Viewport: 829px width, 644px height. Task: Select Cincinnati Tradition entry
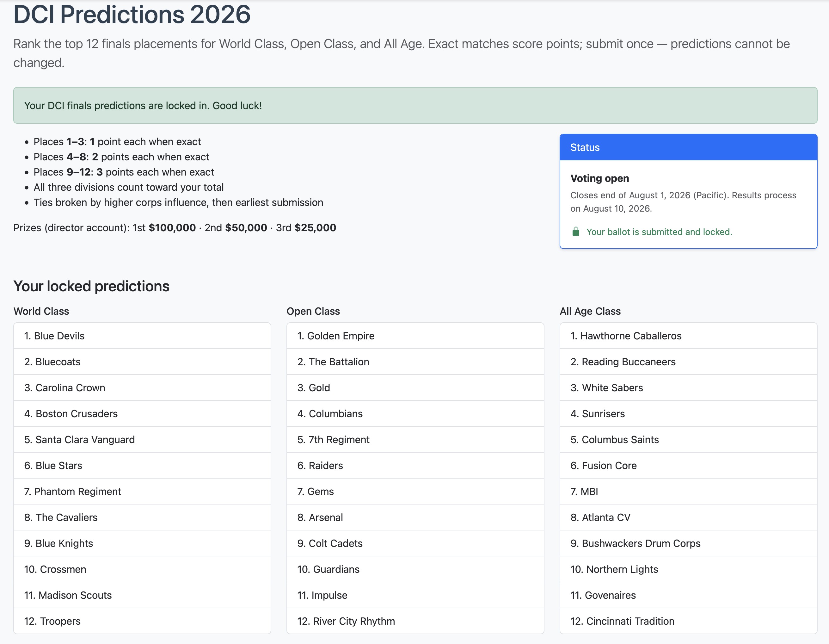point(688,621)
